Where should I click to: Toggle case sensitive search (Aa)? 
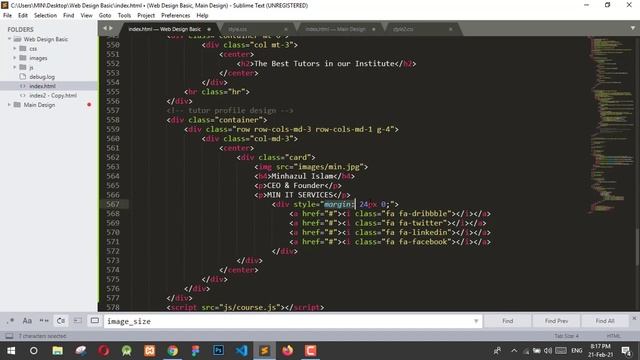pyautogui.click(x=27, y=321)
